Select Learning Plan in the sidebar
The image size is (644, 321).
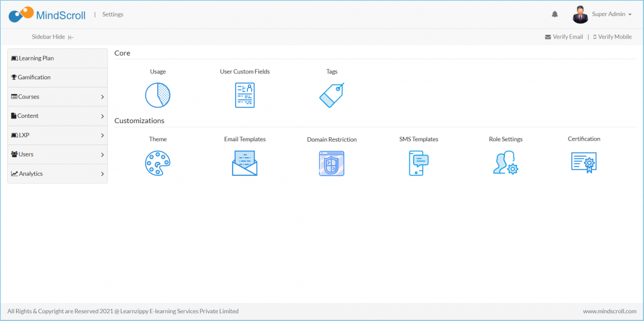coord(57,59)
